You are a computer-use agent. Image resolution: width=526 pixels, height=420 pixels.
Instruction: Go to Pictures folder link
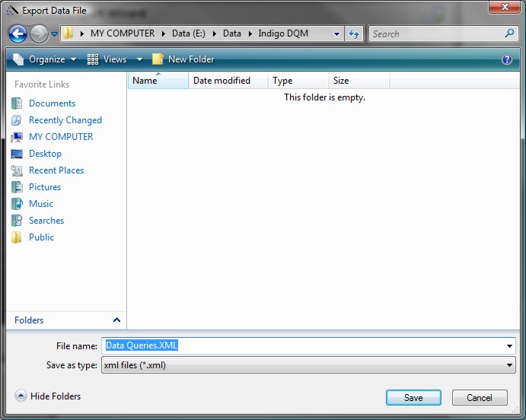(x=44, y=187)
